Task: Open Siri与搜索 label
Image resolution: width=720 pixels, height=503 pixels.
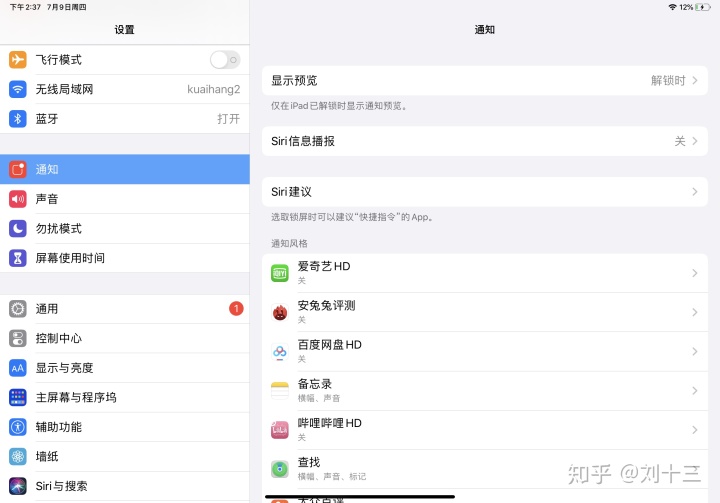Action: tap(62, 486)
